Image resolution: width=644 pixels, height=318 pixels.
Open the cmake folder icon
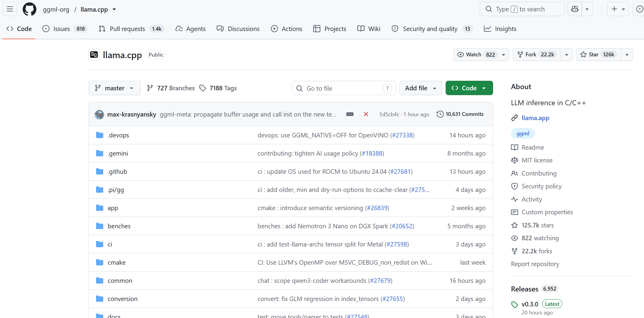click(x=100, y=263)
